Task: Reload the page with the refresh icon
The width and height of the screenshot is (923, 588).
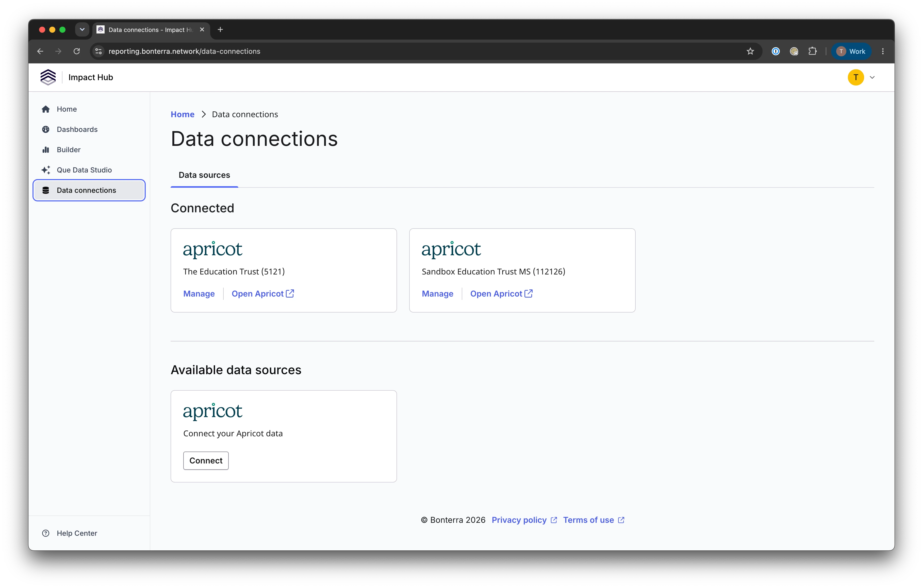Action: click(77, 51)
